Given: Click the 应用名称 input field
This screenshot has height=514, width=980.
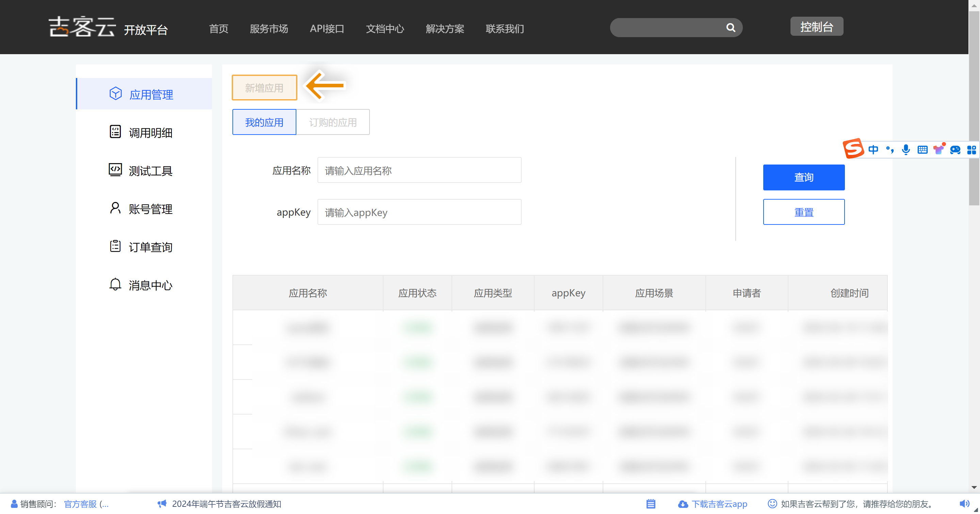Looking at the screenshot, I should 419,171.
